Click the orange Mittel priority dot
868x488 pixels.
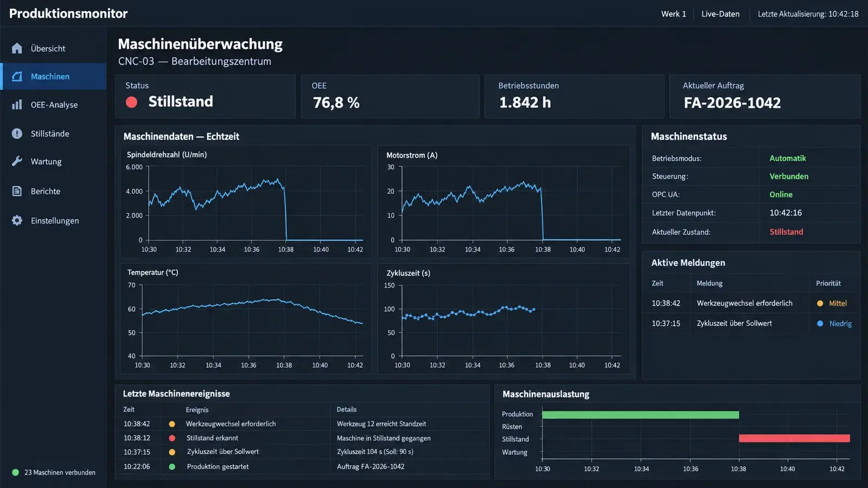(x=820, y=304)
